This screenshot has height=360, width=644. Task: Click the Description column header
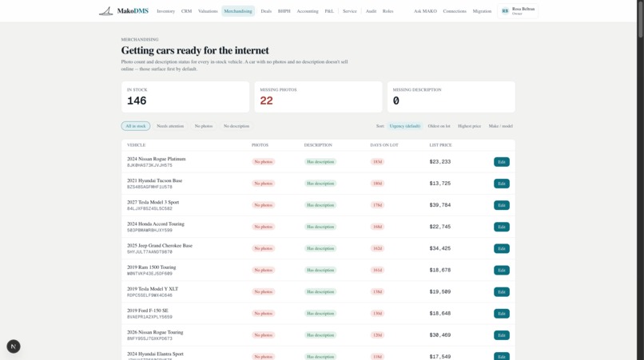[318, 145]
